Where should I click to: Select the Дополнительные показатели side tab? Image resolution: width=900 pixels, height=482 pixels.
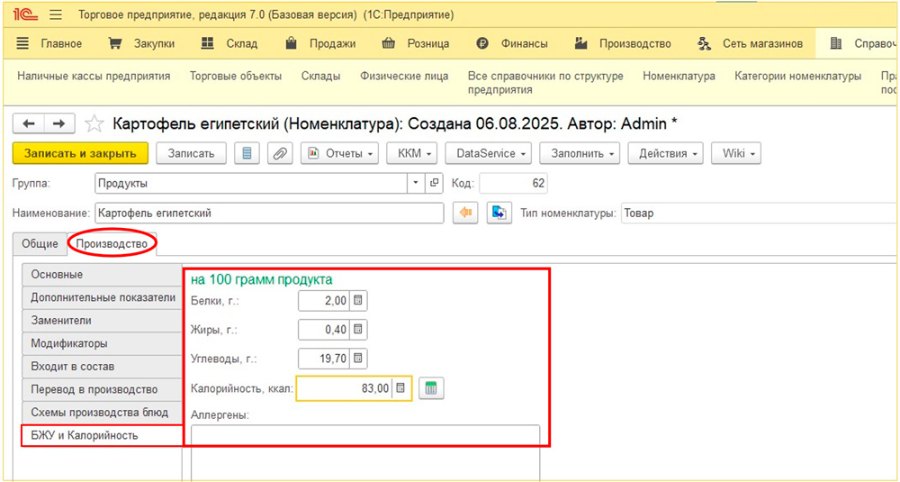(x=102, y=297)
